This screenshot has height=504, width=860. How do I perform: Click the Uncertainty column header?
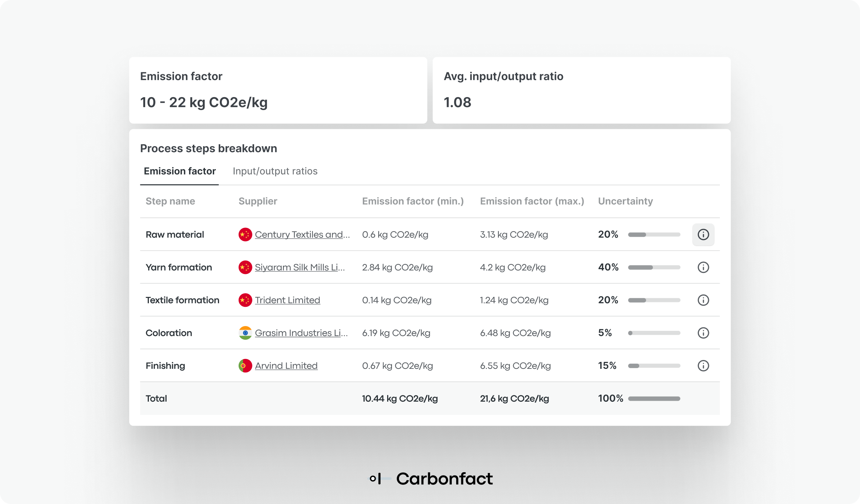coord(625,201)
